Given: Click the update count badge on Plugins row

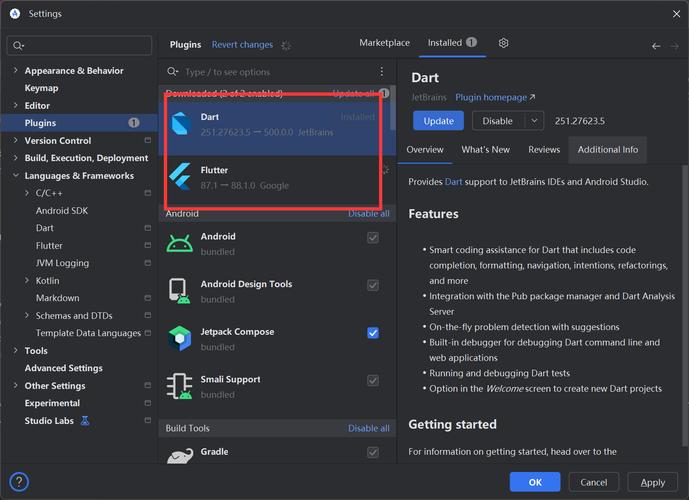Looking at the screenshot, I should (134, 123).
